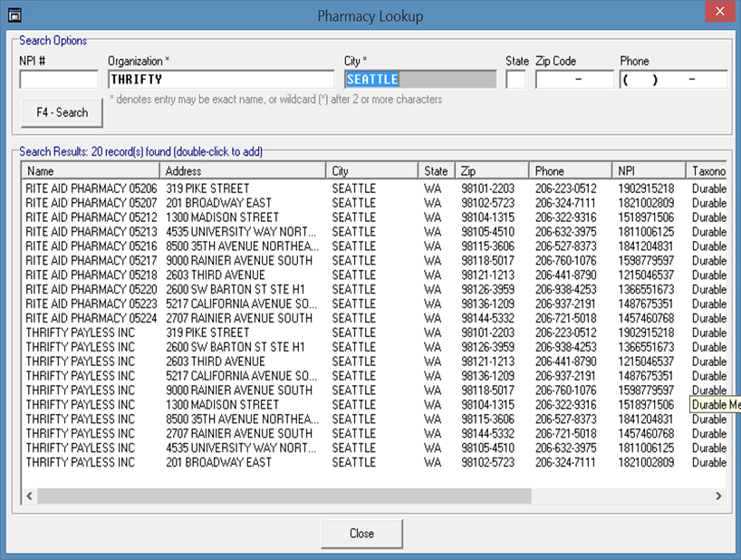Viewport: 741px width, 560px height.
Task: Select THRIFTY PAYLESS INC at 201 Broadway East
Action: (x=81, y=462)
